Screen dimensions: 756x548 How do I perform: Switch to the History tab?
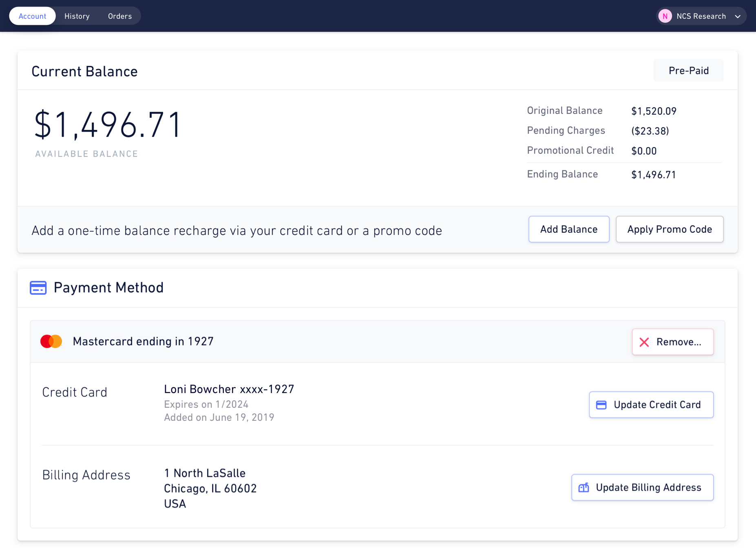coord(77,16)
